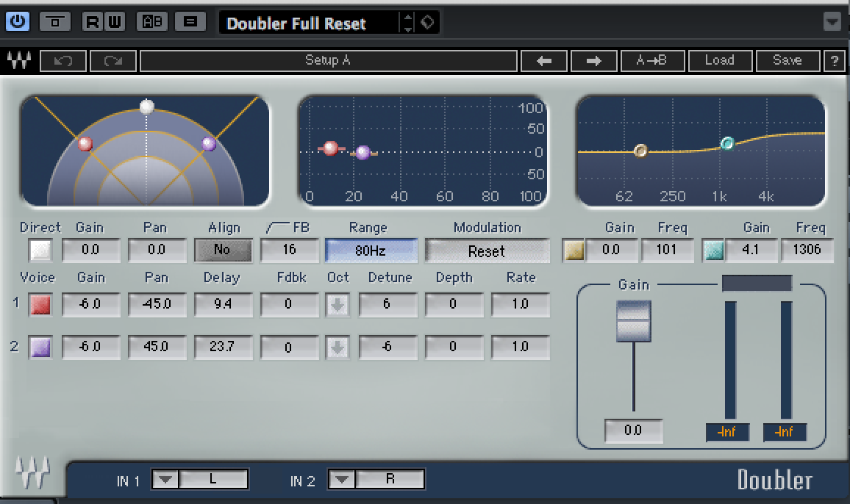The height and width of the screenshot is (504, 850).
Task: Open the IN 1 channel dropdown arrow
Action: 165,479
